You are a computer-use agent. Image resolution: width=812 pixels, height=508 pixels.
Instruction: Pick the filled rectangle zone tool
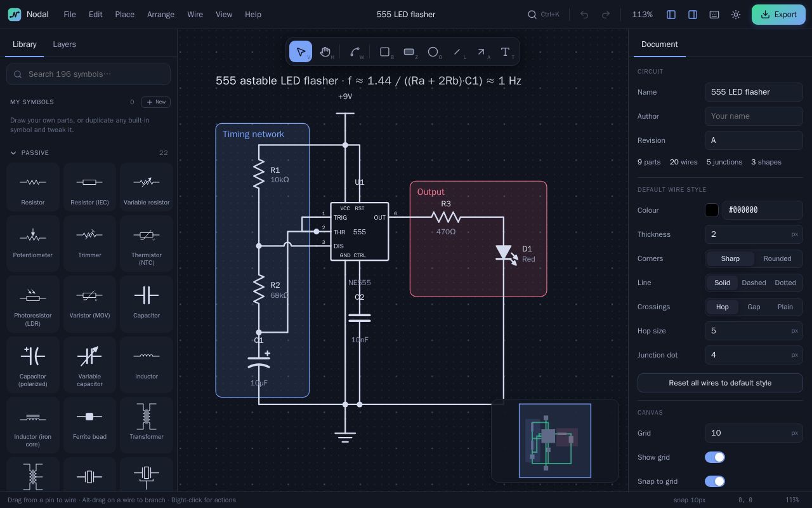click(x=409, y=51)
